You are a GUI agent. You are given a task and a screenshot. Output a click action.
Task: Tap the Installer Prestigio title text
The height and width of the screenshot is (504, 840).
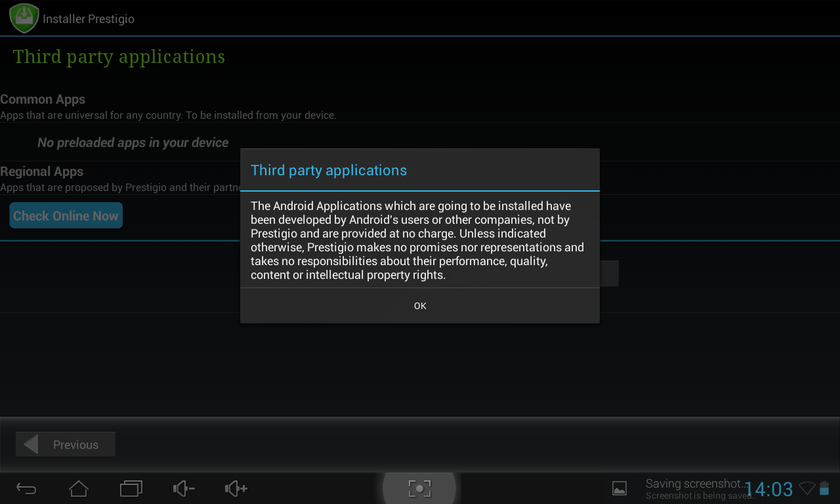click(89, 19)
